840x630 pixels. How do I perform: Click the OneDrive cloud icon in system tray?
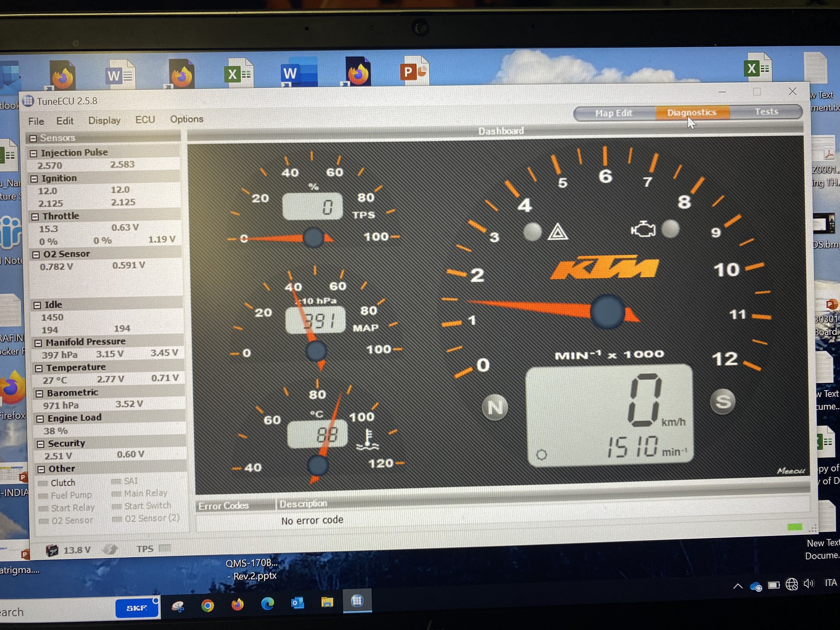click(756, 587)
